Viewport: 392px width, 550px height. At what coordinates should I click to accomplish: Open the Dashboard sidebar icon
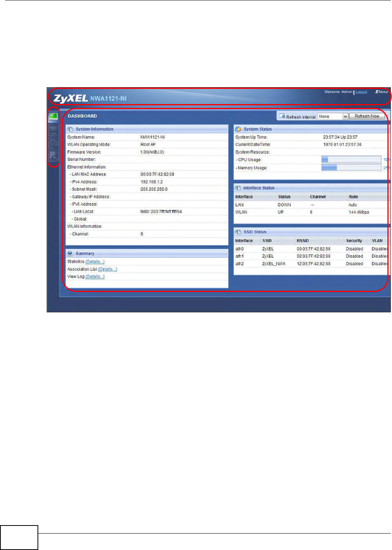click(x=53, y=116)
